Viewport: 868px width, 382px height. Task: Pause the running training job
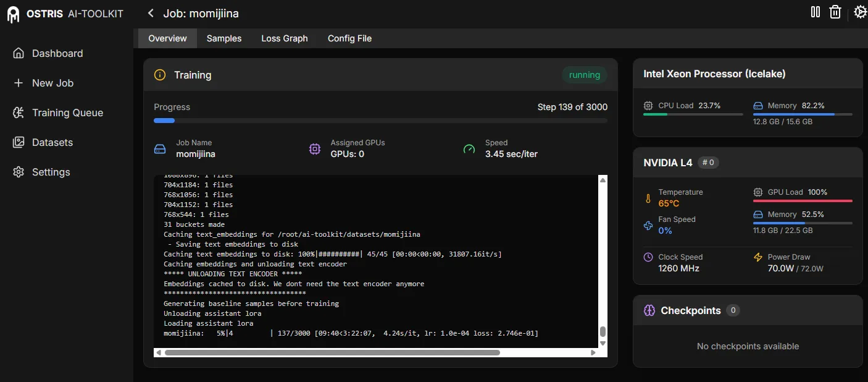(x=815, y=12)
